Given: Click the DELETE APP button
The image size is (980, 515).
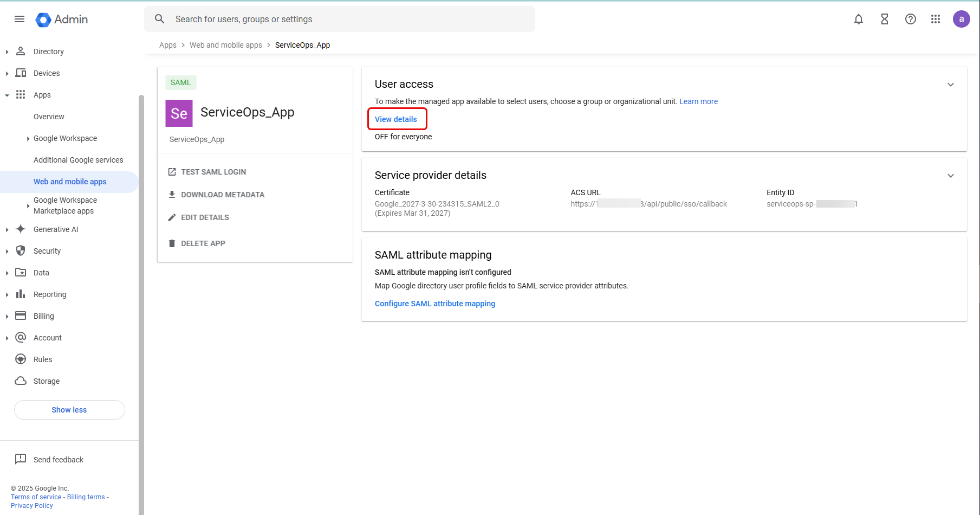Looking at the screenshot, I should pos(203,243).
